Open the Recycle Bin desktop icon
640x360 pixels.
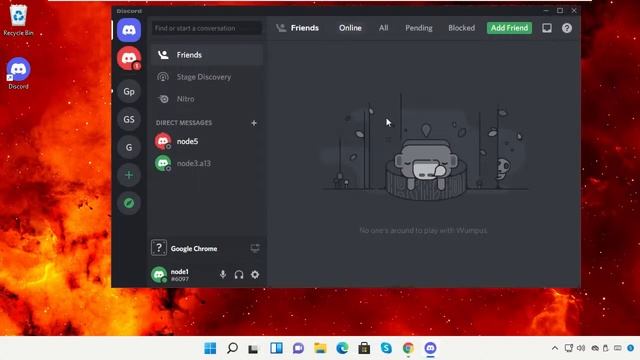click(x=18, y=20)
